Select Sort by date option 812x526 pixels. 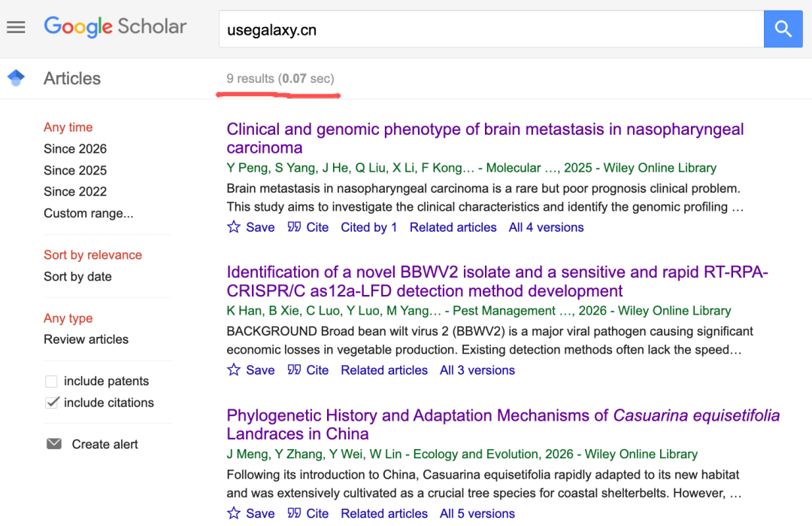[77, 277]
